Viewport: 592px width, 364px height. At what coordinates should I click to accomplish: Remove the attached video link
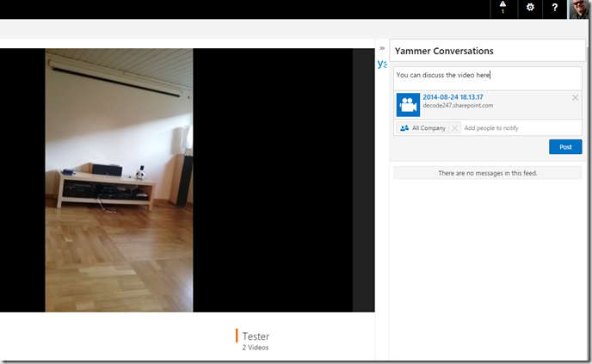click(575, 98)
